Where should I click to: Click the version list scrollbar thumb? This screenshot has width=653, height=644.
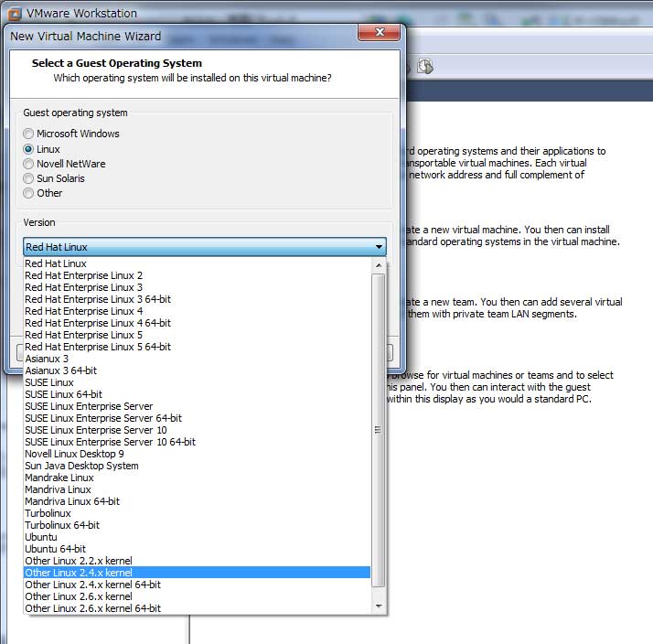[378, 430]
